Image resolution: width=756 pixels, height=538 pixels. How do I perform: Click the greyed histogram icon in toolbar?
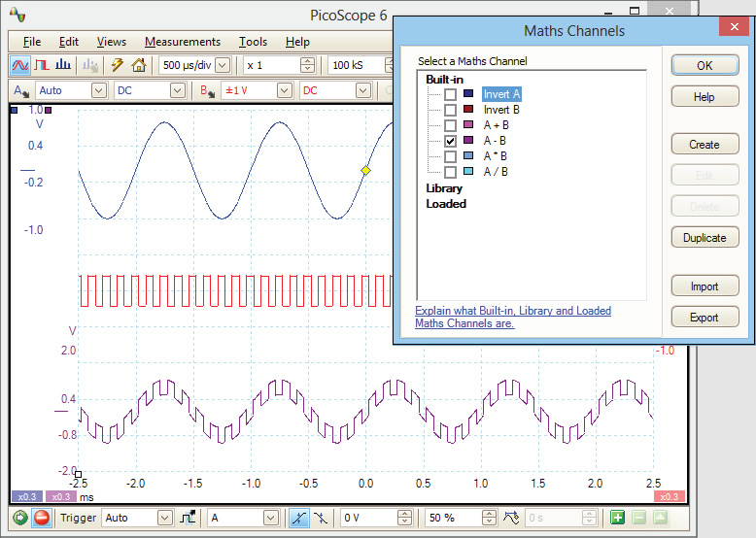(x=90, y=65)
